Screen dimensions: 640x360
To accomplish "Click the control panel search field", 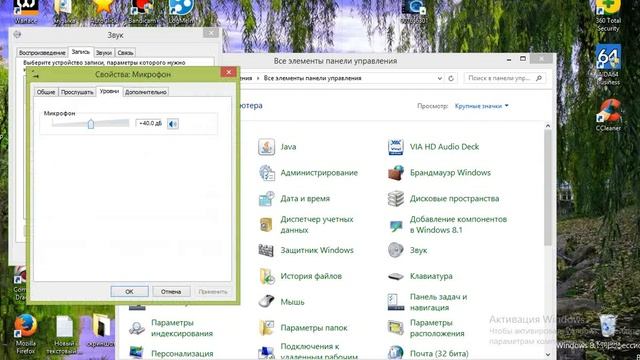I will click(504, 78).
